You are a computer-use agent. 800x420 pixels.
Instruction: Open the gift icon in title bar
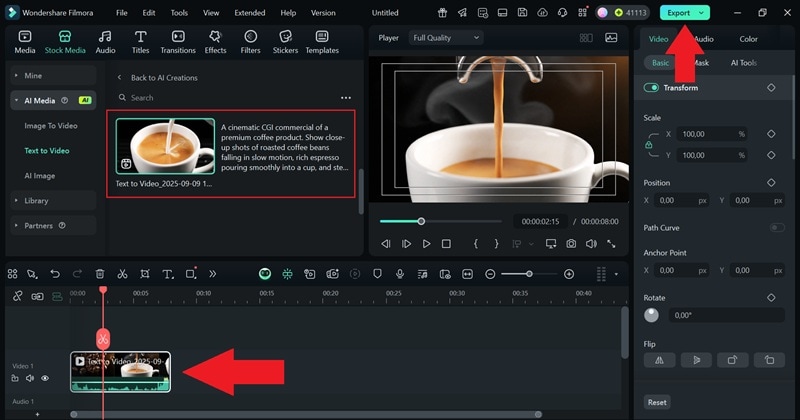442,13
